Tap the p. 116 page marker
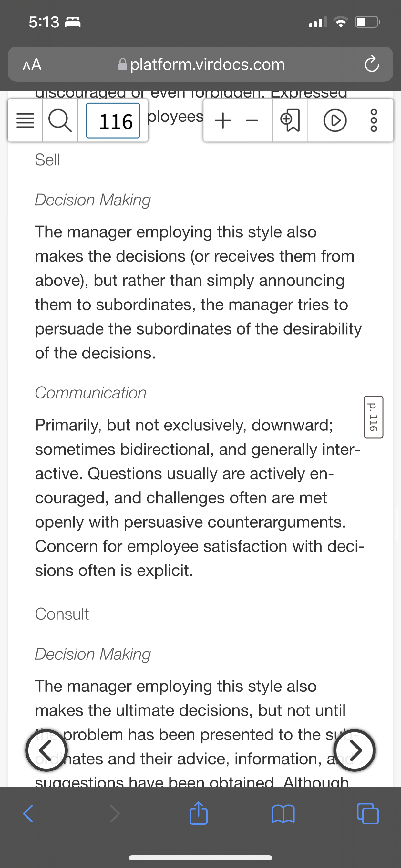Viewport: 401px width, 868px height. [373, 417]
